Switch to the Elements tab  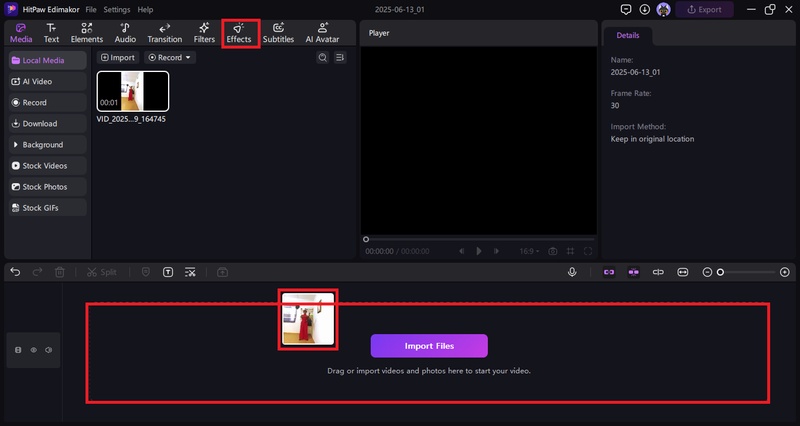(87, 33)
